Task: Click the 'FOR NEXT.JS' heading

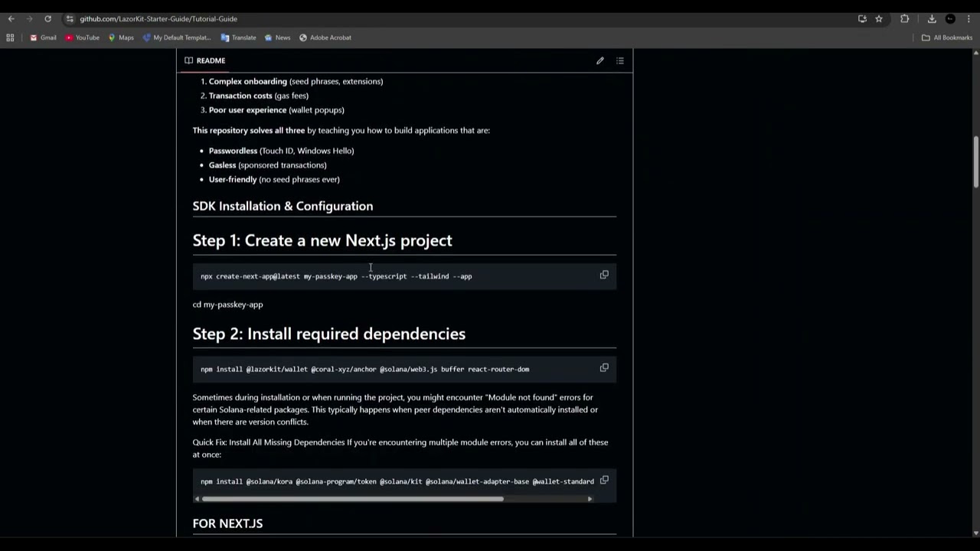Action: 227,523
